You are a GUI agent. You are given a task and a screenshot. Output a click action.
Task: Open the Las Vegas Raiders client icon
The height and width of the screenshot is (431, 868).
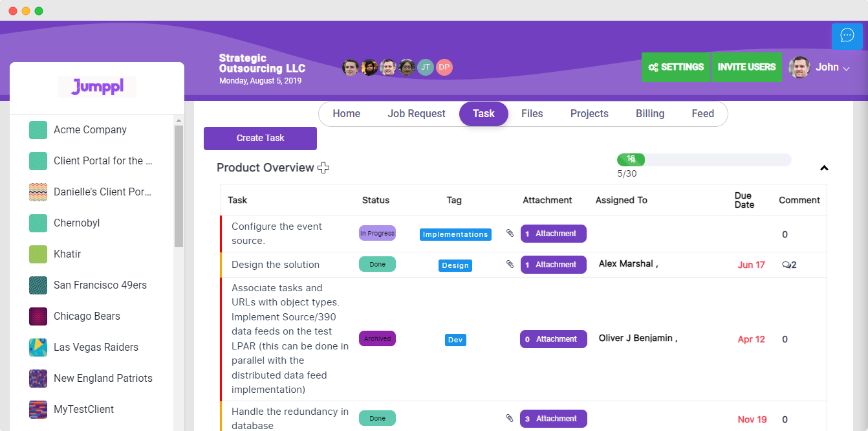(x=37, y=347)
